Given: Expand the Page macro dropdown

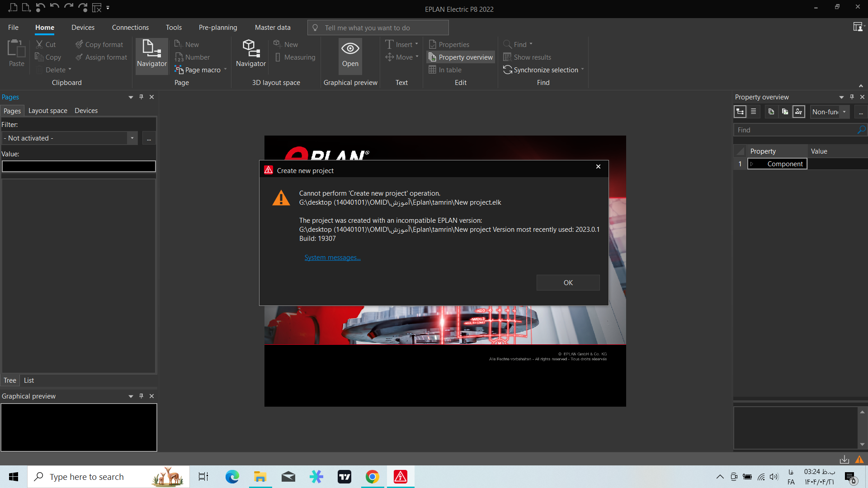Looking at the screenshot, I should pyautogui.click(x=225, y=70).
